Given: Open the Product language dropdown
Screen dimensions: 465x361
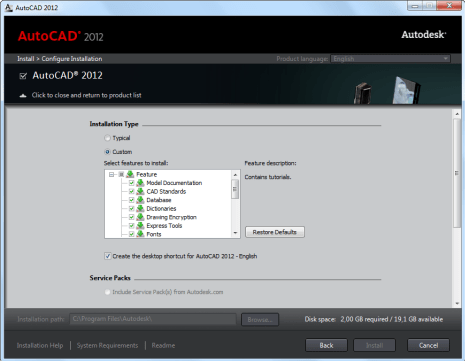Looking at the screenshot, I should [x=390, y=59].
